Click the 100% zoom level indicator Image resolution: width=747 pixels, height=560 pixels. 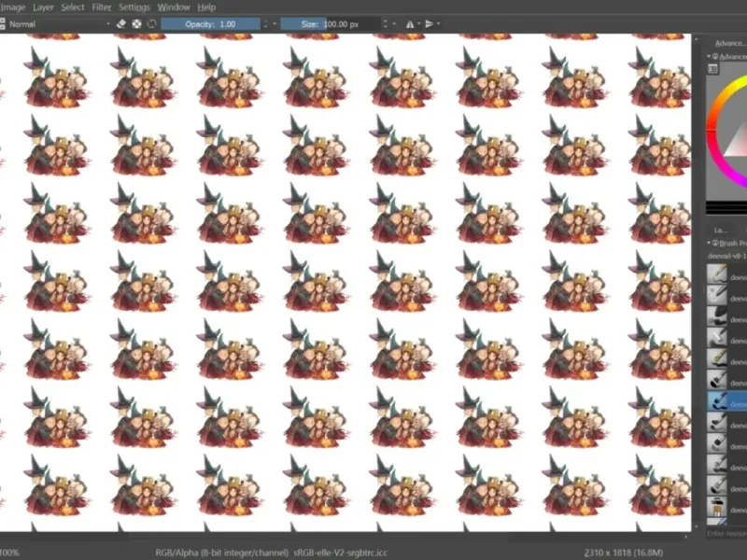click(9, 553)
